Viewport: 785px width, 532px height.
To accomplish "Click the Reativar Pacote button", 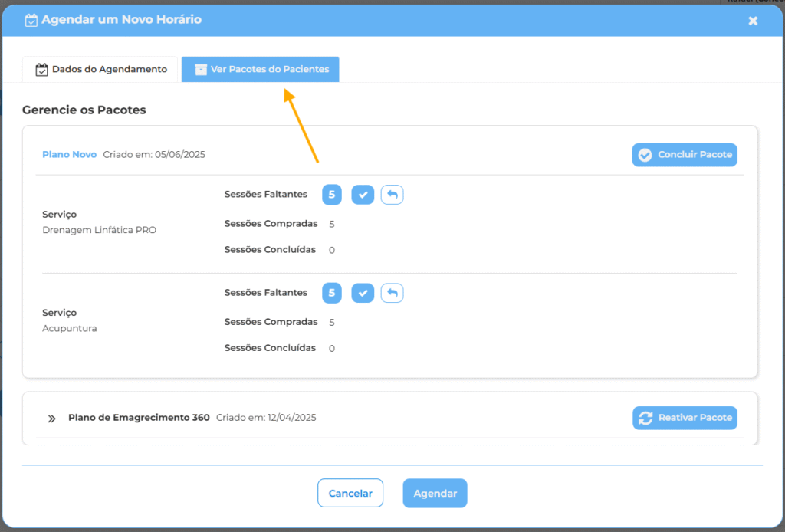I will coord(685,418).
